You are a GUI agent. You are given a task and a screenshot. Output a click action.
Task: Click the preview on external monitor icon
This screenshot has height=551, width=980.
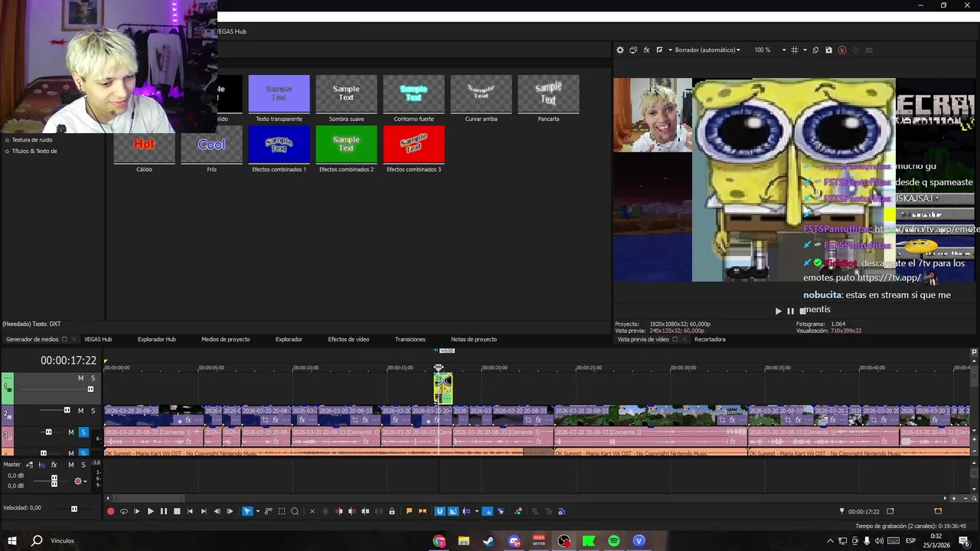(x=633, y=50)
